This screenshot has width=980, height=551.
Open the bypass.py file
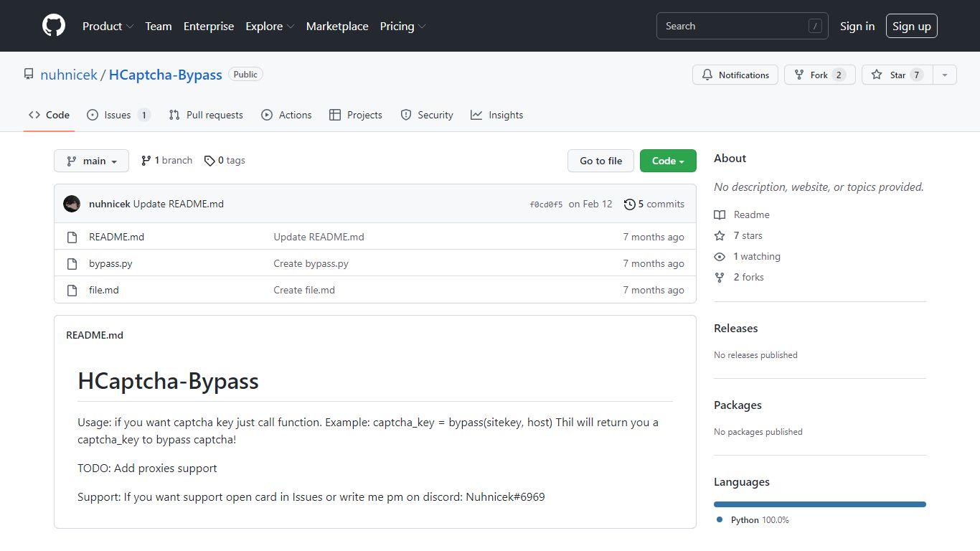[x=110, y=263]
